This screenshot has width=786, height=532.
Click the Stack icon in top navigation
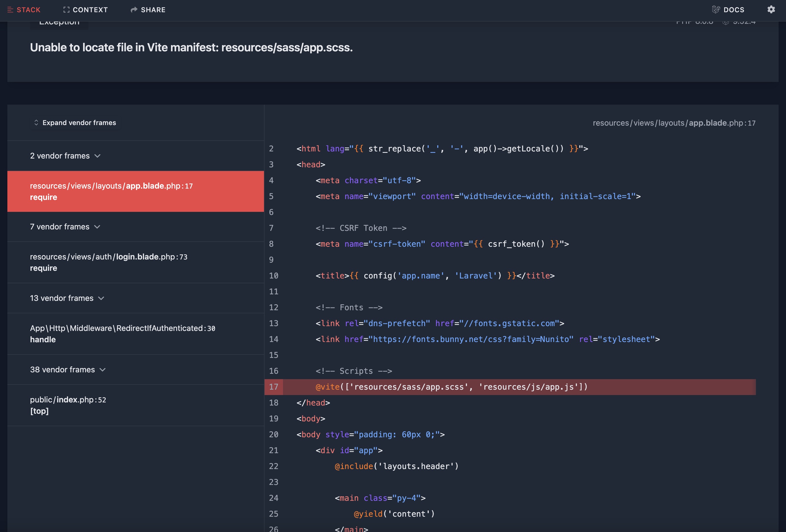click(x=10, y=10)
